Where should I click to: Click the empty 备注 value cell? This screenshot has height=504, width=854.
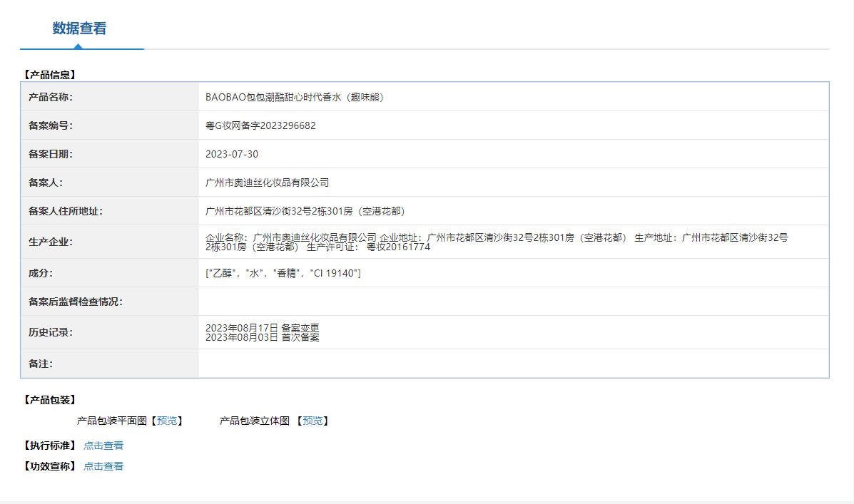[512, 364]
